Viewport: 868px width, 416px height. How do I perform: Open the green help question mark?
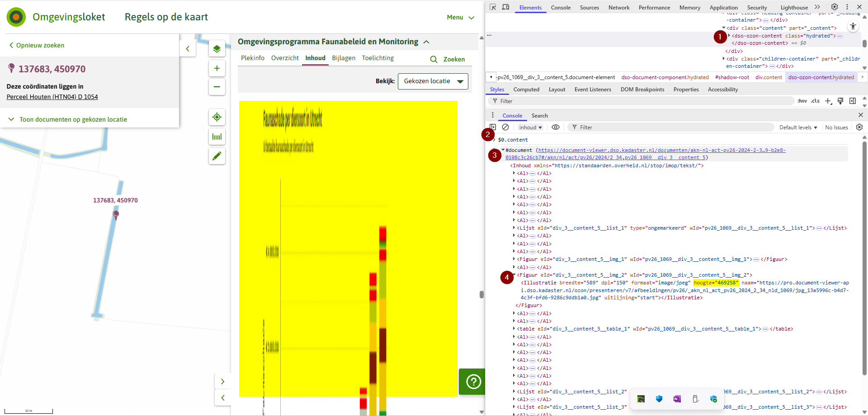[x=473, y=382]
